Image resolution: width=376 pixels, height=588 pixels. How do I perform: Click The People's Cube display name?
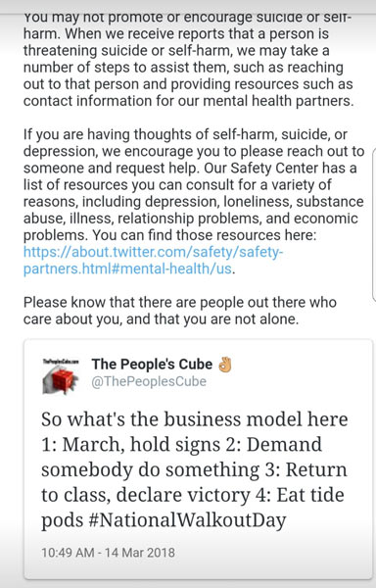coord(152,365)
